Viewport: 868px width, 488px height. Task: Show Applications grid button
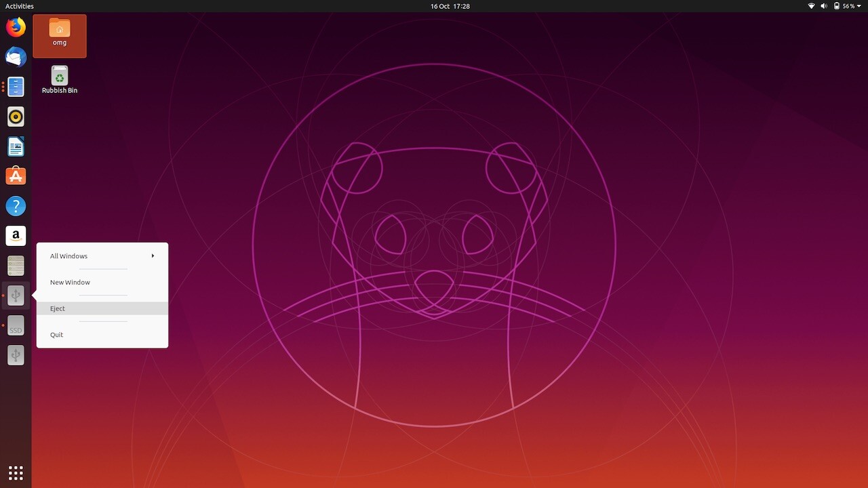16,472
